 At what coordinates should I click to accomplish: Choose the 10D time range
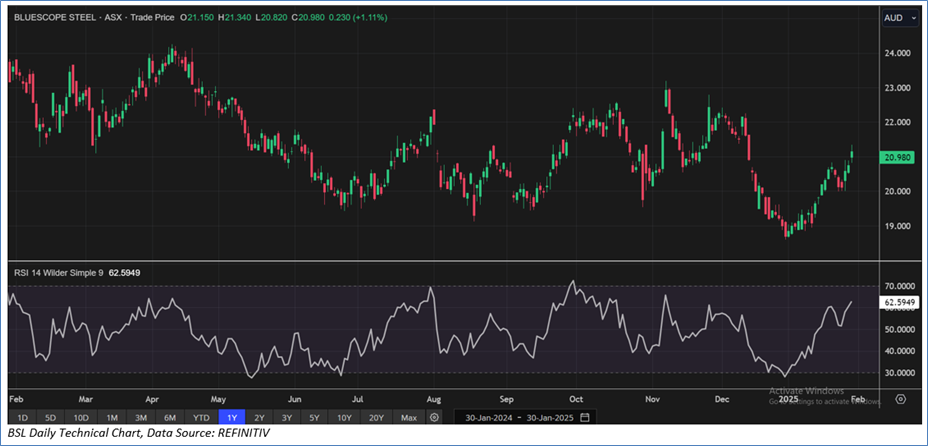[x=81, y=417]
